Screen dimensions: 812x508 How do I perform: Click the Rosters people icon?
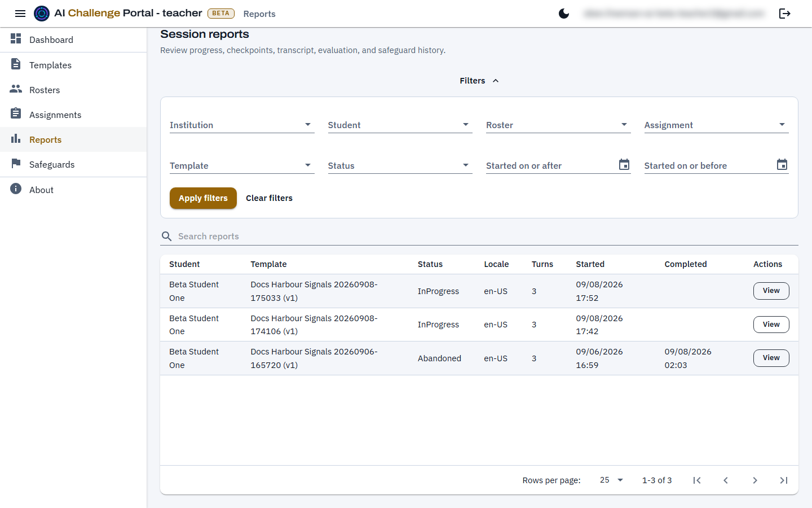pyautogui.click(x=16, y=89)
